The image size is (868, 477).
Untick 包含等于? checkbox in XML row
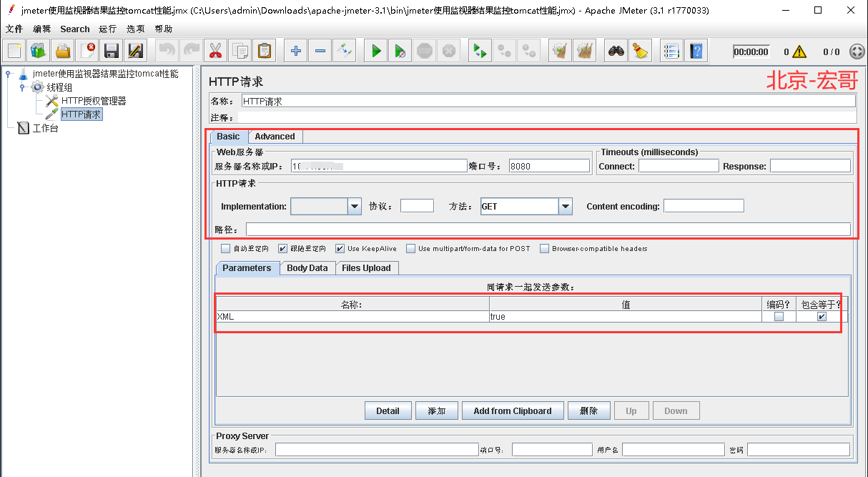coord(822,317)
